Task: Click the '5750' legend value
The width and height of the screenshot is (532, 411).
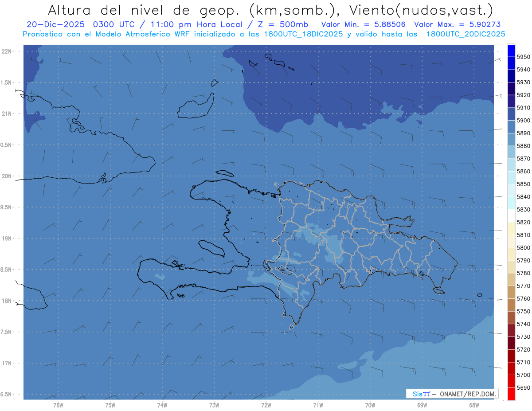Action: point(524,311)
